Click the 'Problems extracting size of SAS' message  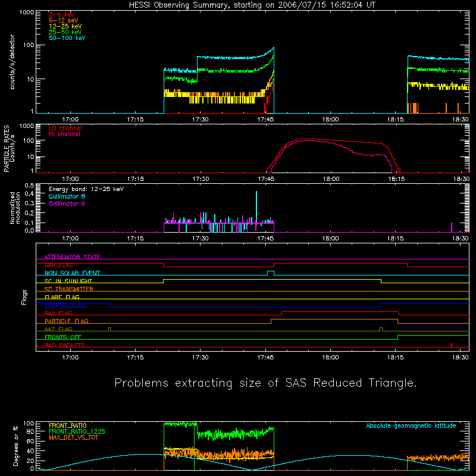[x=265, y=383]
